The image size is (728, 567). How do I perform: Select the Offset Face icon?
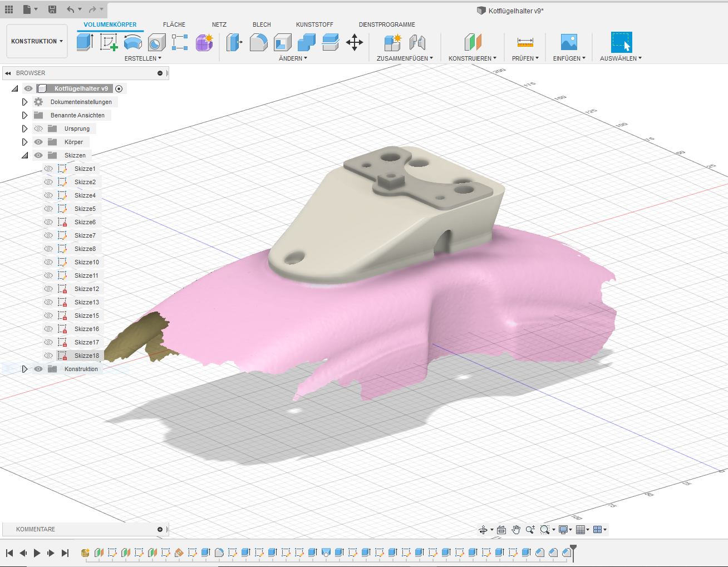click(330, 42)
